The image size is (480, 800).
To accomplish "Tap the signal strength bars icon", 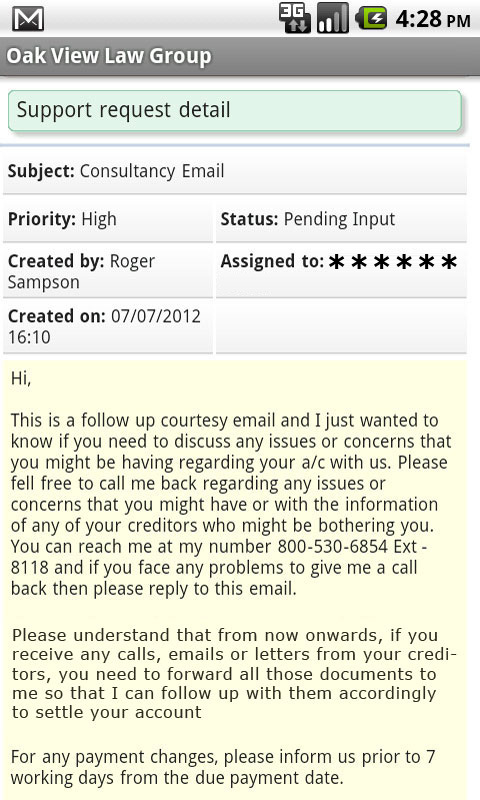I will pos(333,18).
